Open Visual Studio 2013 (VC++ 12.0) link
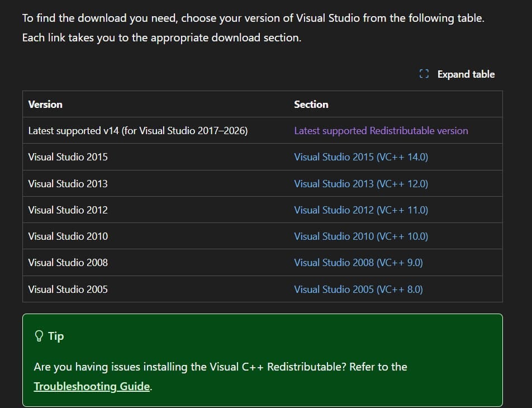 (361, 184)
